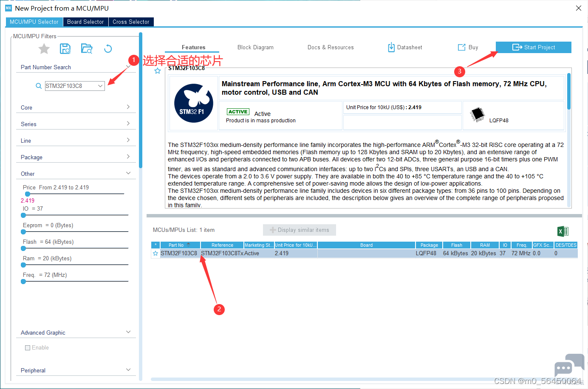Click Display similar items

tap(300, 230)
